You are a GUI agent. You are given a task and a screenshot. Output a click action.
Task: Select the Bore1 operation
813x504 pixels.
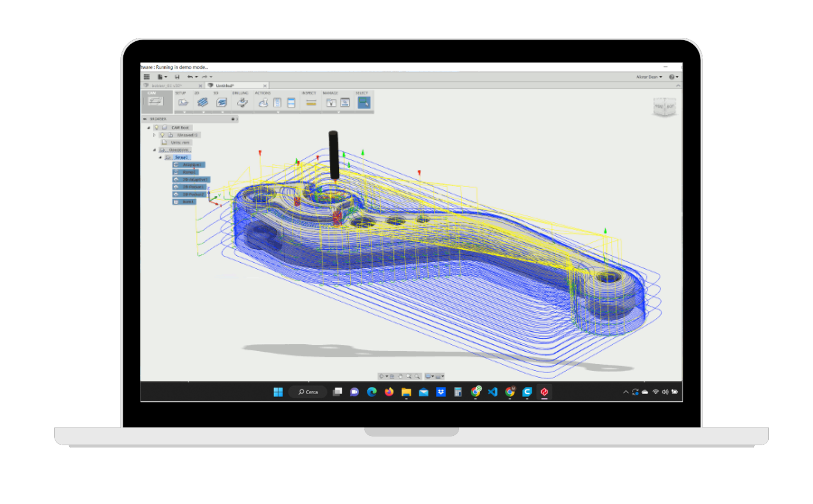[184, 202]
